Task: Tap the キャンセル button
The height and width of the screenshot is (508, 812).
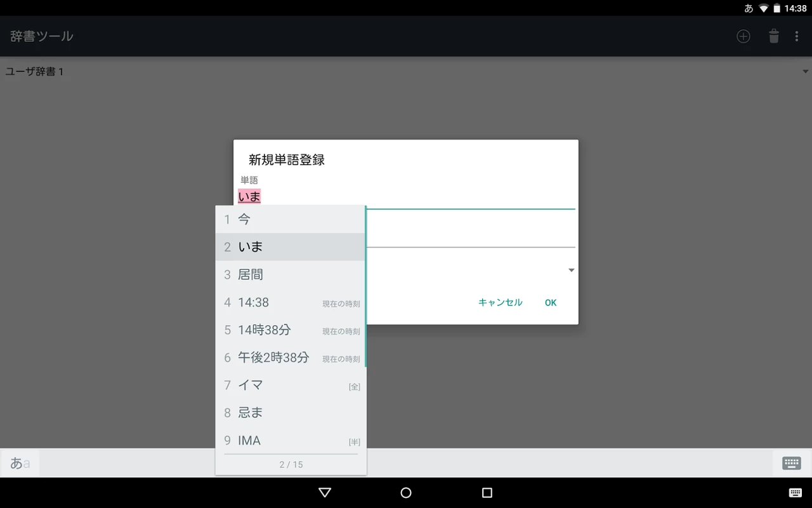Action: point(500,302)
